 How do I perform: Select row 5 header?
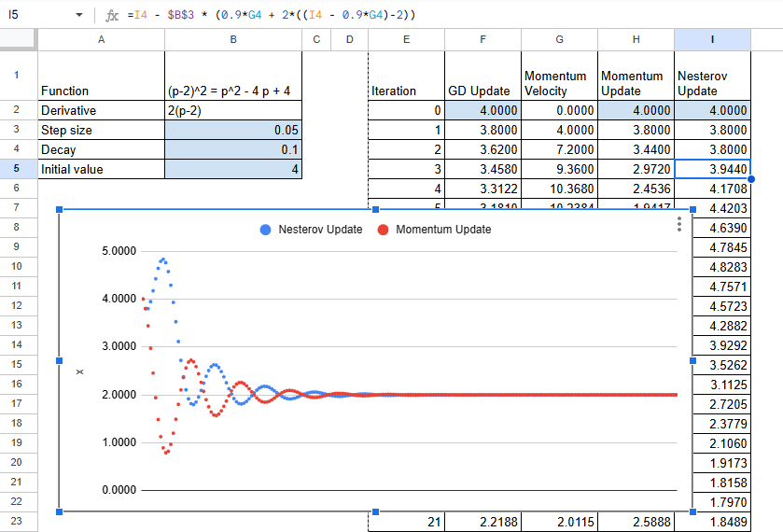pos(17,169)
